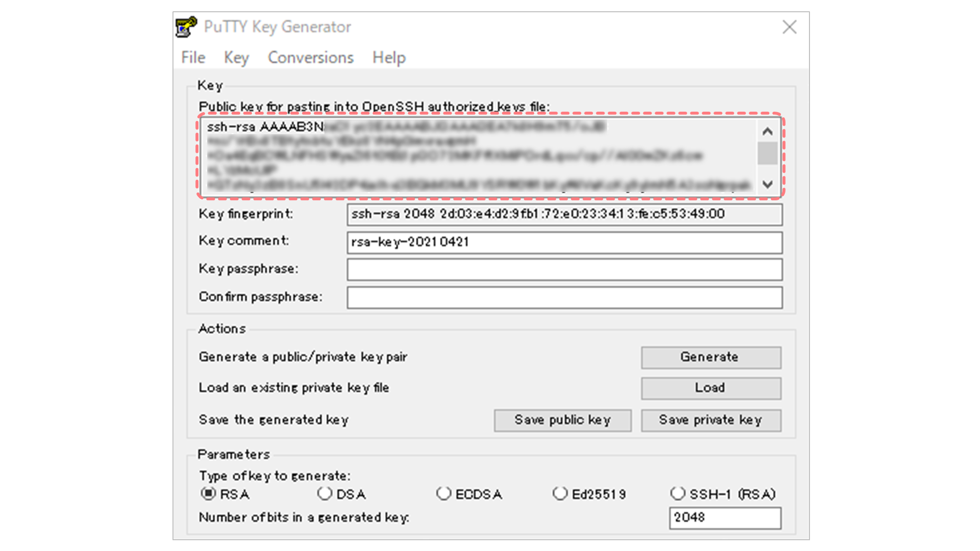Image resolution: width=980 pixels, height=551 pixels.
Task: Focus the Key passphrase field
Action: pyautogui.click(x=564, y=270)
